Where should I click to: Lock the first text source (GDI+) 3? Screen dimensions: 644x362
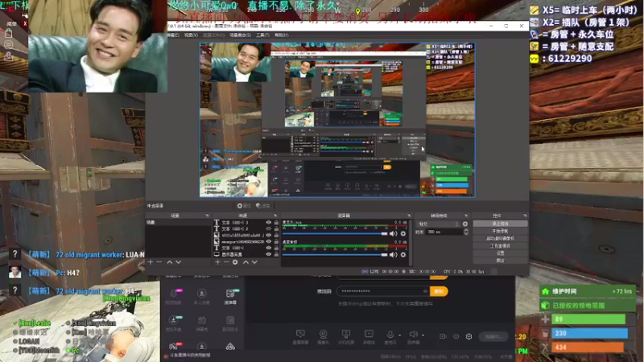pyautogui.click(x=276, y=223)
